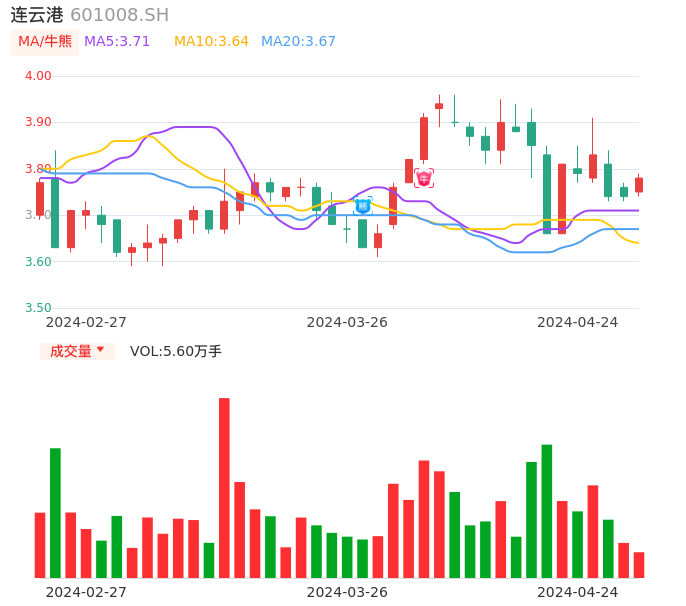Click the red bull (牛) signal marker
This screenshot has width=686, height=606.
(x=424, y=178)
